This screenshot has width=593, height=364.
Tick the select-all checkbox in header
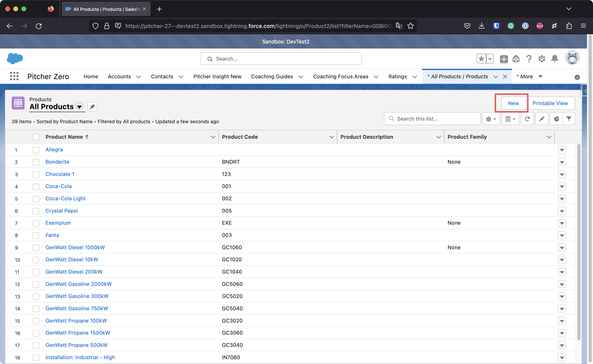coord(36,137)
